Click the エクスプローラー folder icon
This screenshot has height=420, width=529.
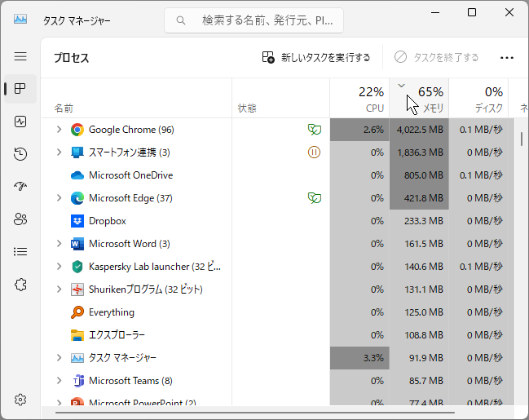pyautogui.click(x=77, y=335)
